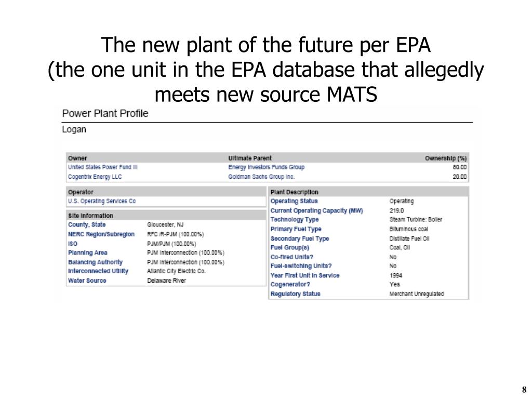Image resolution: width=532 pixels, height=399 pixels.
Task: Click the Technology Type label
Action: (x=295, y=220)
